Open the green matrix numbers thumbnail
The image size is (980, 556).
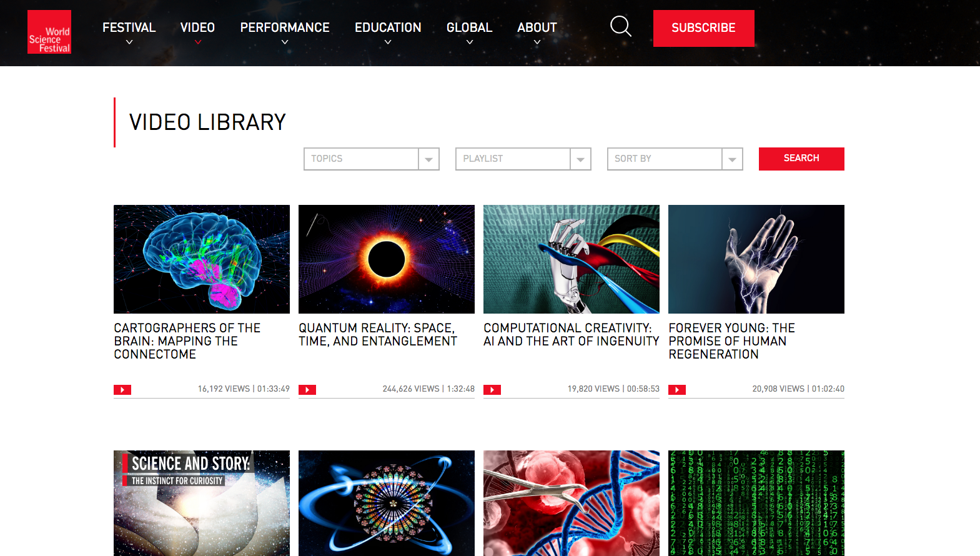click(756, 503)
